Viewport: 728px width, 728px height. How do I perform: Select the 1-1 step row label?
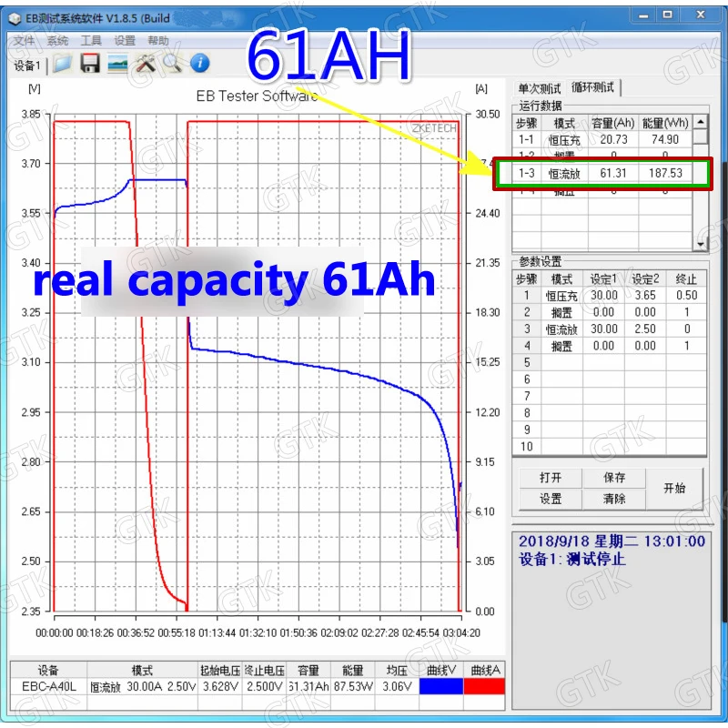(x=527, y=139)
